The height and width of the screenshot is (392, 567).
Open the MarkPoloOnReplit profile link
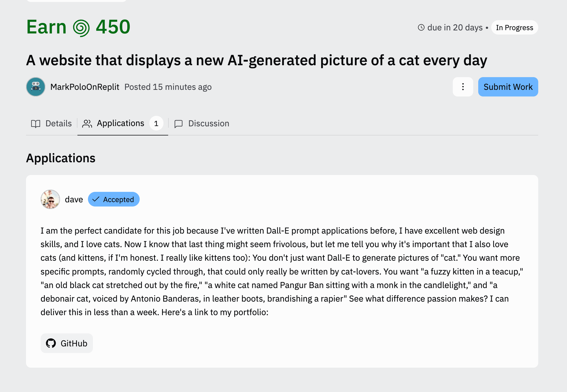point(85,87)
